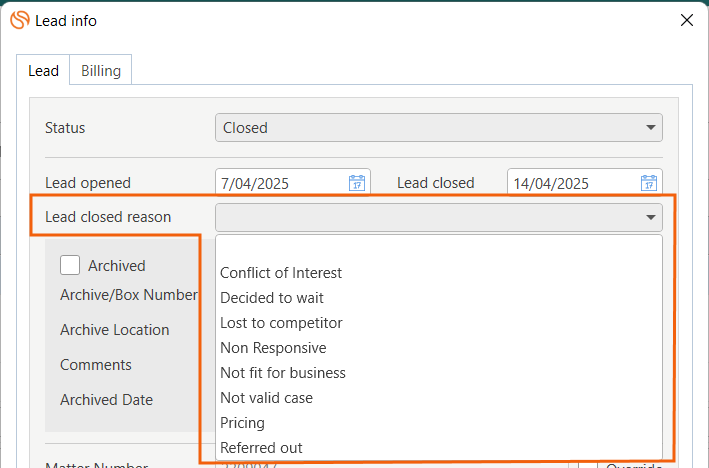Select Decided to wait option

click(x=272, y=298)
